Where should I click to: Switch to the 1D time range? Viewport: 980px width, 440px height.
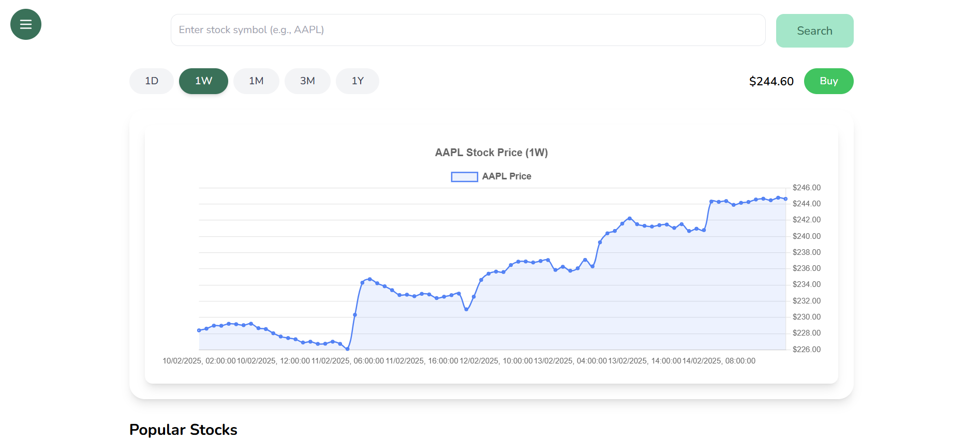point(152,81)
